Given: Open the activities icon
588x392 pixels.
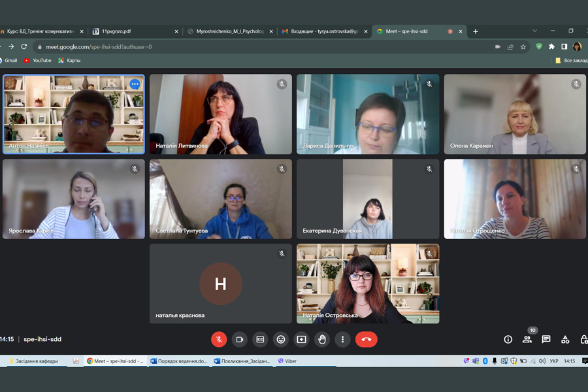Looking at the screenshot, I should tap(565, 340).
